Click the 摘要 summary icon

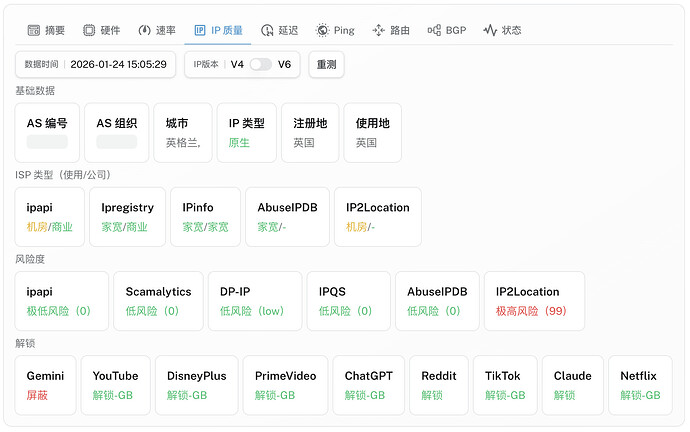pos(34,30)
